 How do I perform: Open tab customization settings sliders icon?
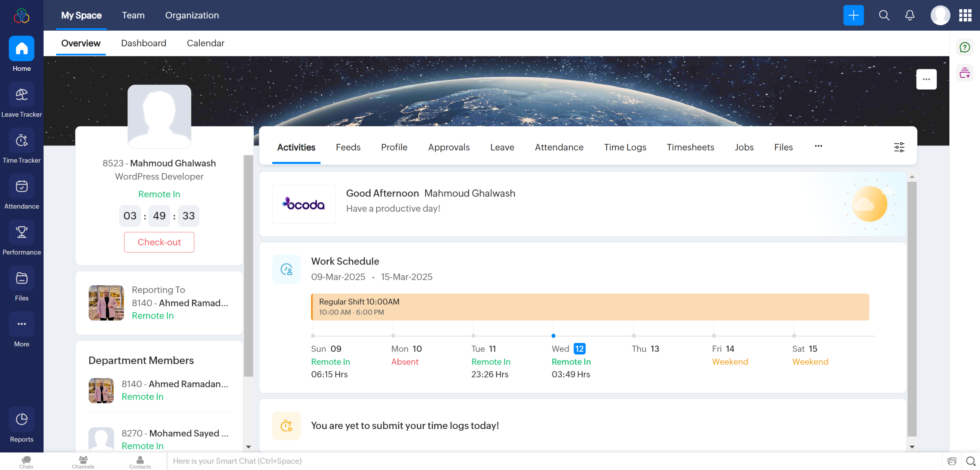click(x=899, y=147)
